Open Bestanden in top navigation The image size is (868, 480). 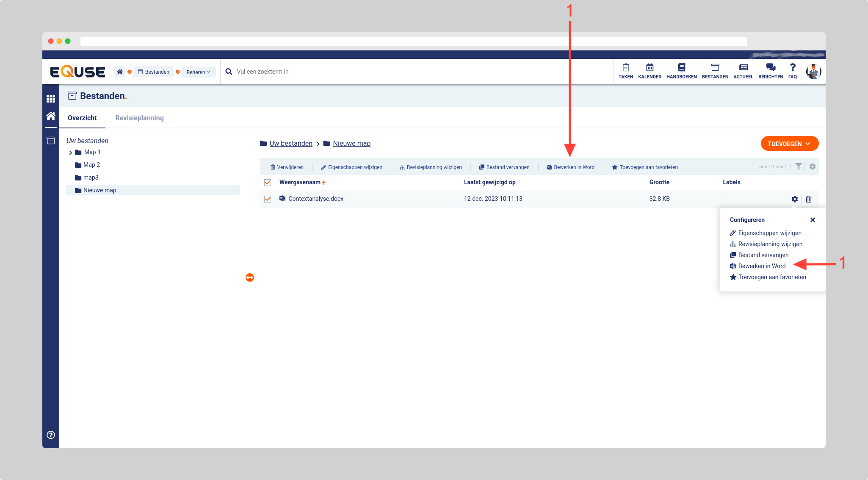coord(715,71)
